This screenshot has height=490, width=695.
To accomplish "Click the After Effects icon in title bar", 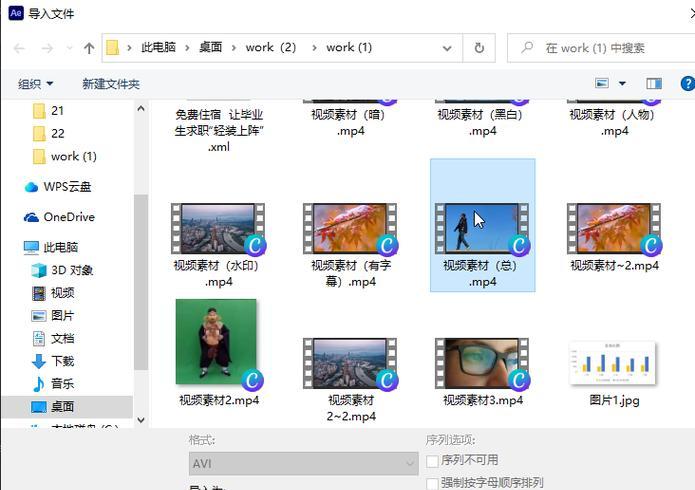I will (16, 13).
